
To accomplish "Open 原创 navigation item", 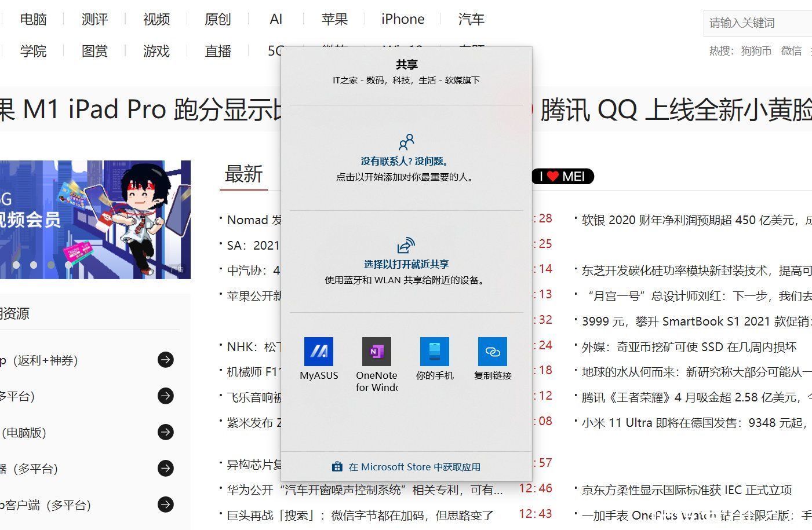I will coord(218,19).
